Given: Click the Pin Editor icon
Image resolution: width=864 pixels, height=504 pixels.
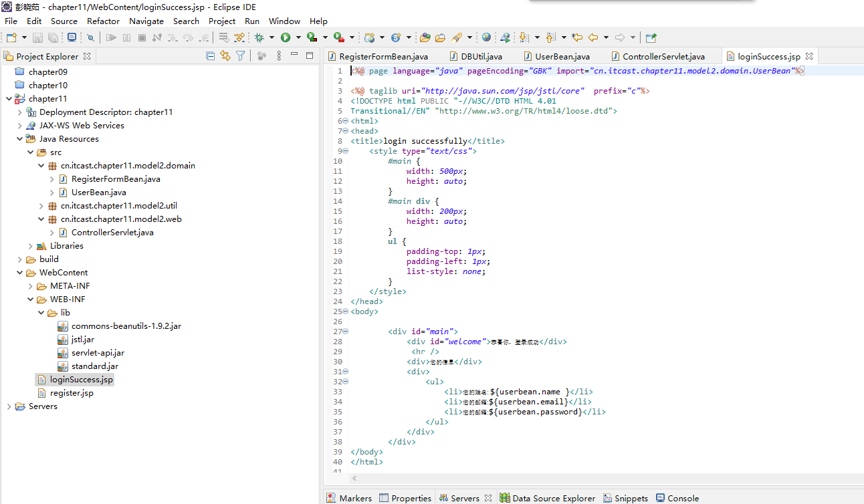Looking at the screenshot, I should tap(651, 38).
